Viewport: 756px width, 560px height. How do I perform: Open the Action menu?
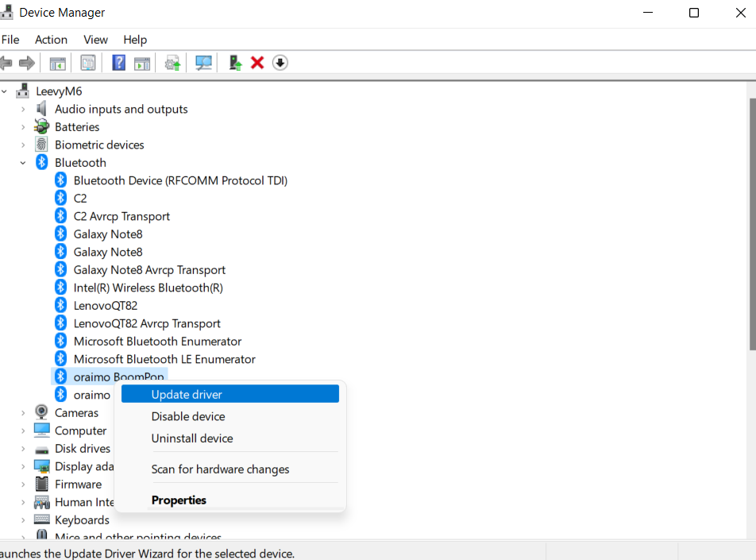(x=51, y=40)
